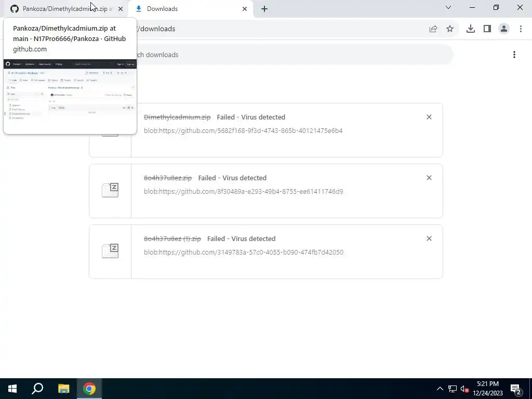
Task: Toggle the Chrome side panel
Action: pos(487,29)
